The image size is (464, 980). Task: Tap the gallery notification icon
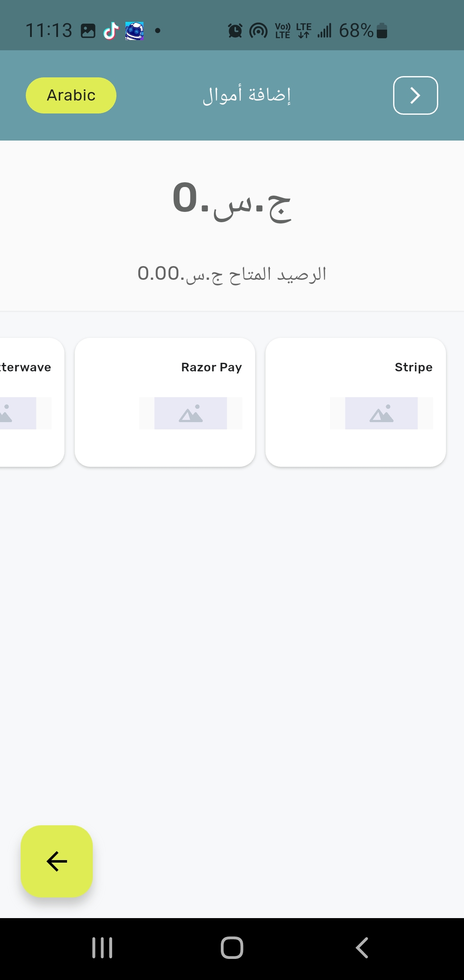pos(88,31)
